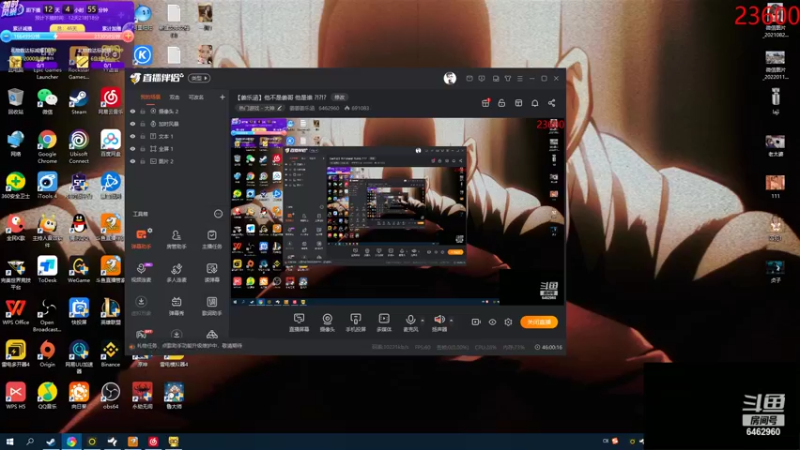Image resolution: width=800 pixels, height=450 pixels.
Task: Open the 主播任务 tool
Action: coord(212,238)
